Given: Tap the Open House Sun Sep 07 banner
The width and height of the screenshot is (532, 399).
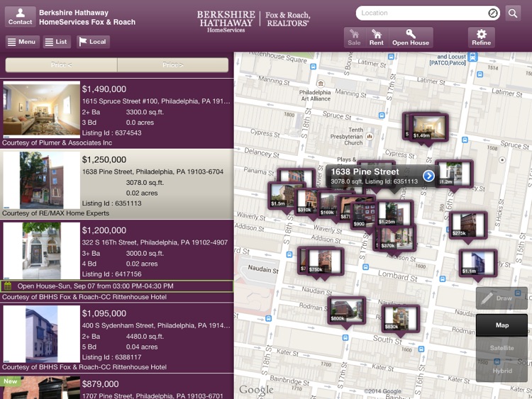Looking at the screenshot, I should 117,286.
